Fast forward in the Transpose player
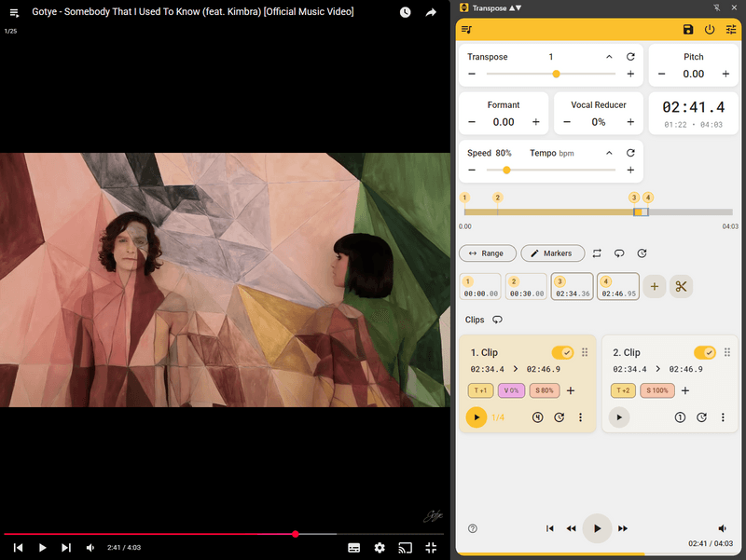 click(623, 528)
